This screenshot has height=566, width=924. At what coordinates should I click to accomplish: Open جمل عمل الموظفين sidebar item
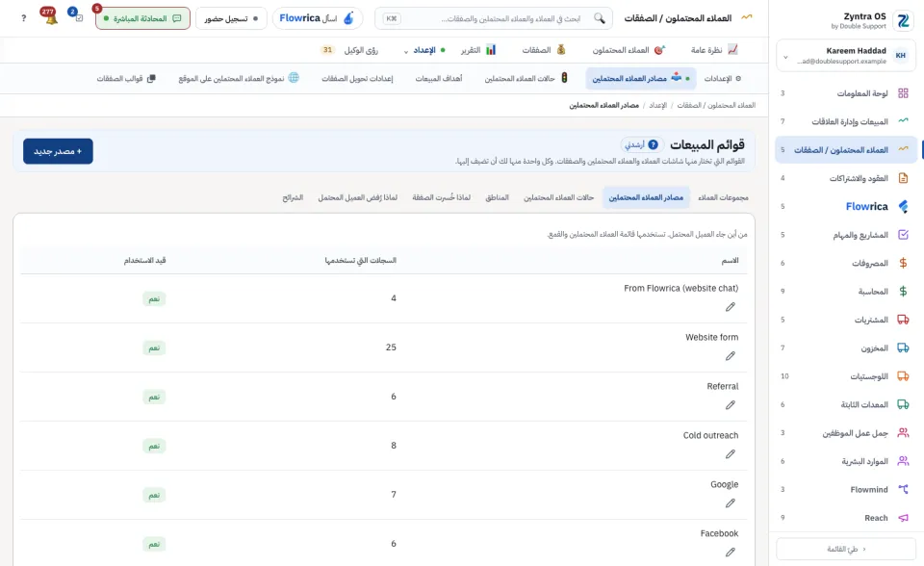coord(846,433)
